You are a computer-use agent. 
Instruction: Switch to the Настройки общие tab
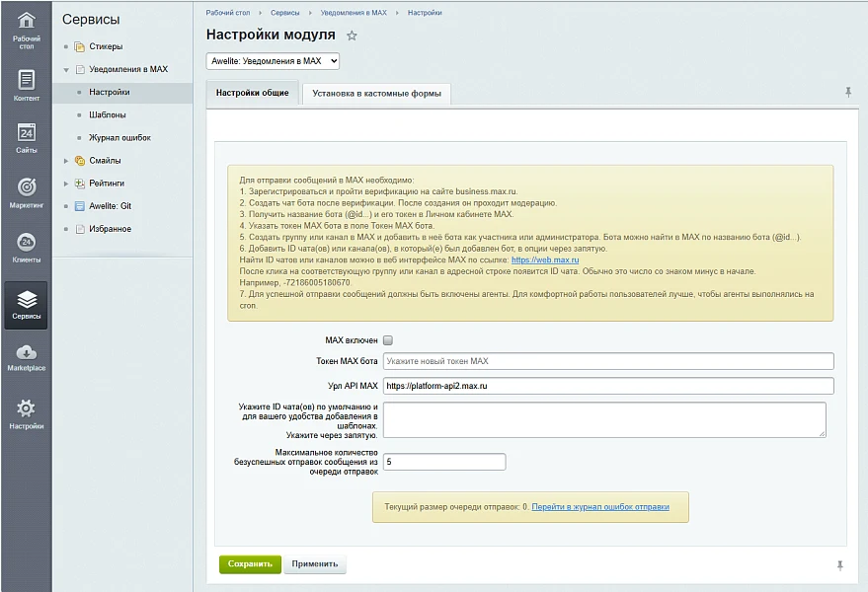pos(253,93)
